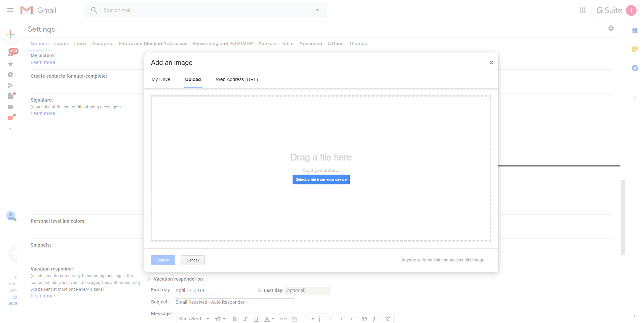Viewport: 644px width, 323px height.
Task: Toggle numbered list formatting
Action: click(321, 319)
